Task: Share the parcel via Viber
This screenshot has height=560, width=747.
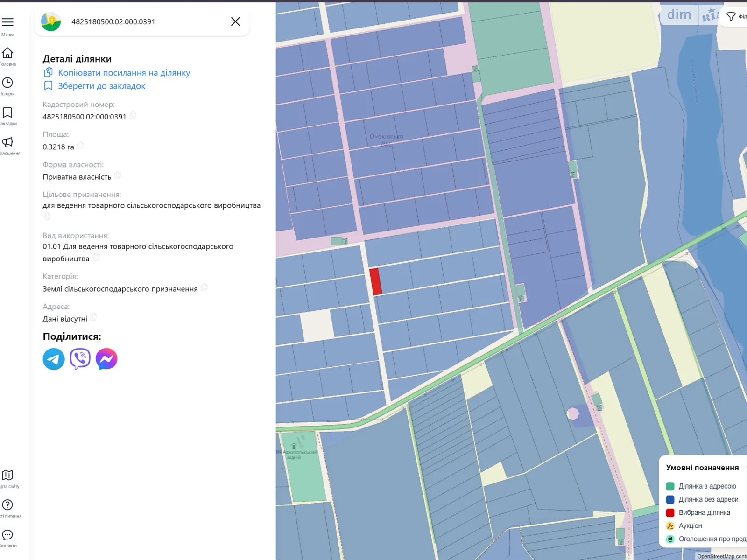Action: [79, 358]
